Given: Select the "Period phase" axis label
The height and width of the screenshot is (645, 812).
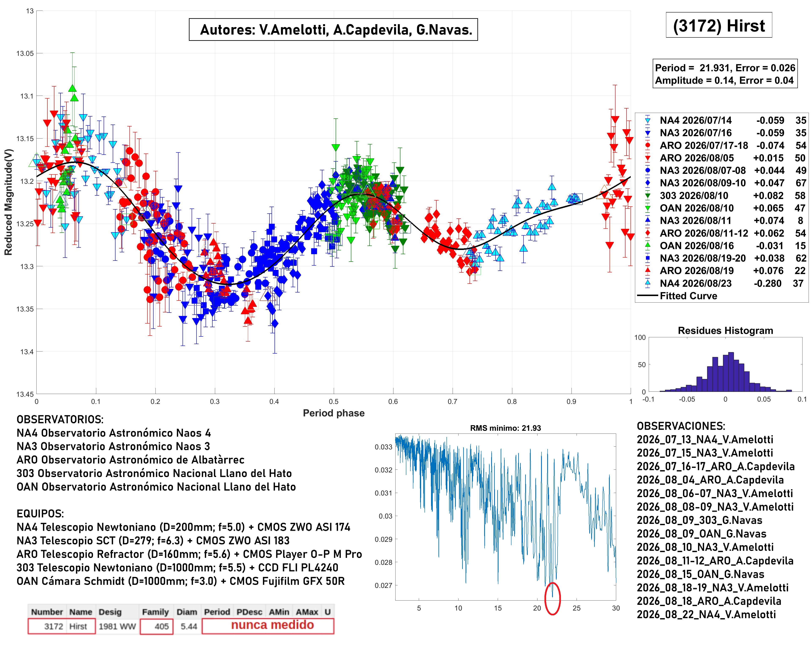Looking at the screenshot, I should point(334,413).
